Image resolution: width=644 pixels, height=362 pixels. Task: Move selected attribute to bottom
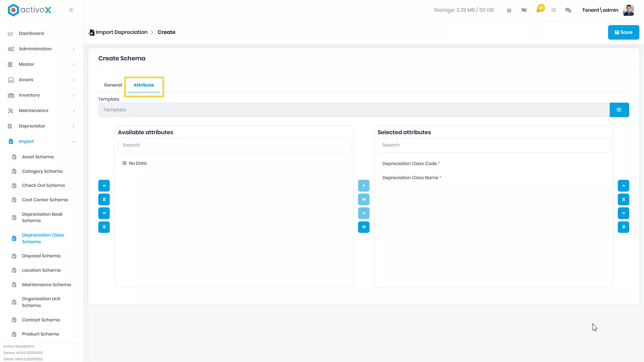click(624, 227)
